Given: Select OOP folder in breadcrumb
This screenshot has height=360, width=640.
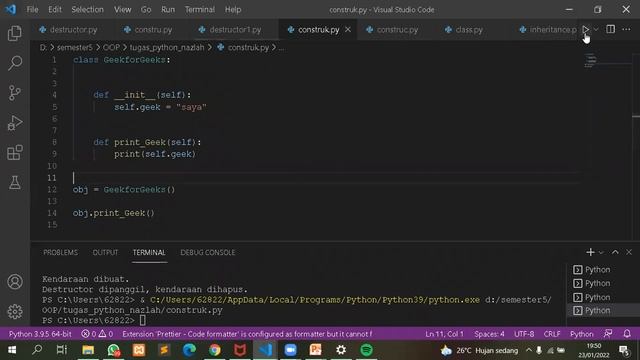Looking at the screenshot, I should pyautogui.click(x=111, y=47).
